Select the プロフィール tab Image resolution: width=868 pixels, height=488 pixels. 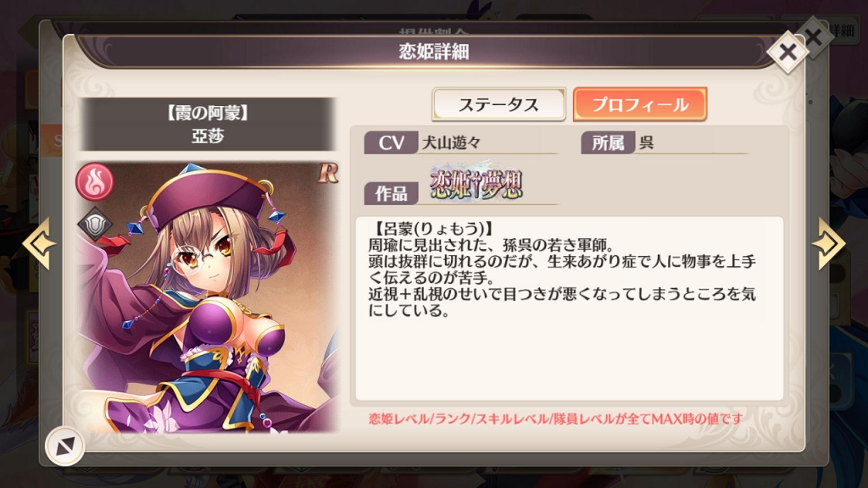[640, 104]
